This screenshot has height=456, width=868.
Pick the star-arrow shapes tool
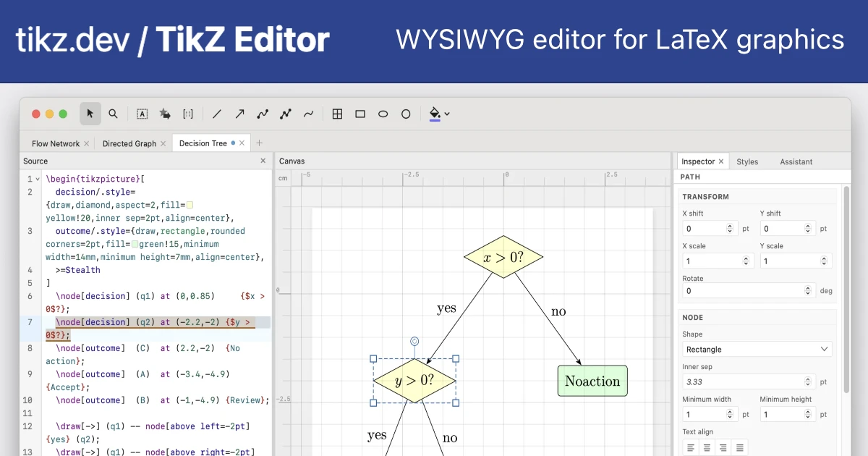pos(165,114)
